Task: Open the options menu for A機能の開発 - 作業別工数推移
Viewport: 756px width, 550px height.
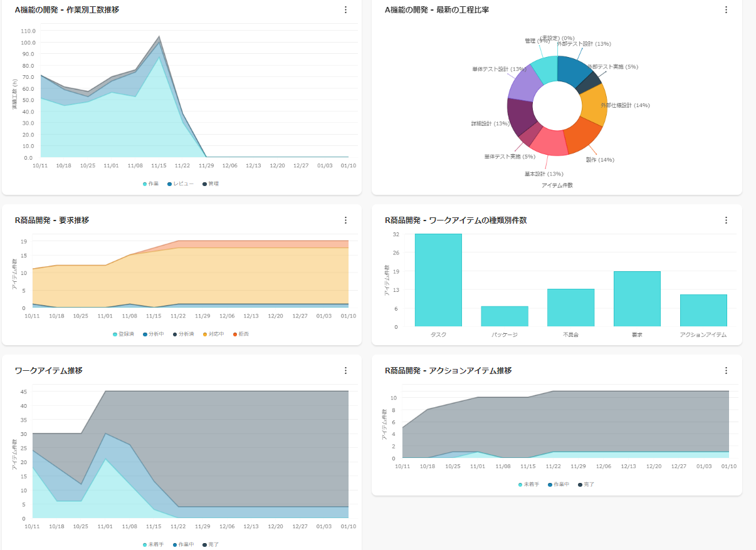Action: (345, 10)
